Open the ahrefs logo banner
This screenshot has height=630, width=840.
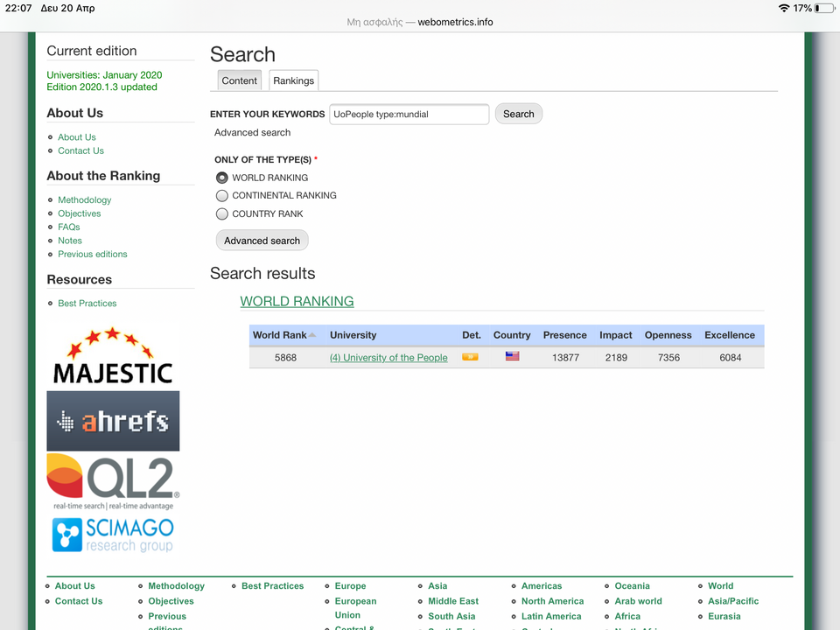pyautogui.click(x=113, y=421)
